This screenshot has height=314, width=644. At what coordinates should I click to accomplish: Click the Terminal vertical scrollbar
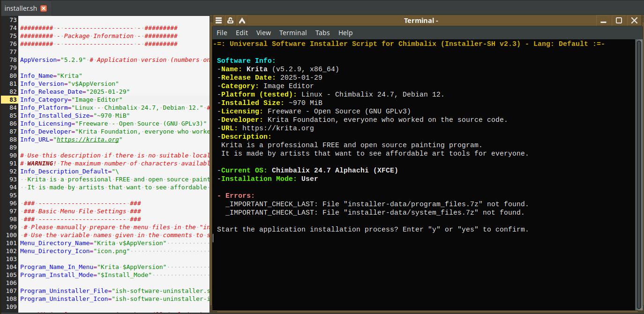638,174
